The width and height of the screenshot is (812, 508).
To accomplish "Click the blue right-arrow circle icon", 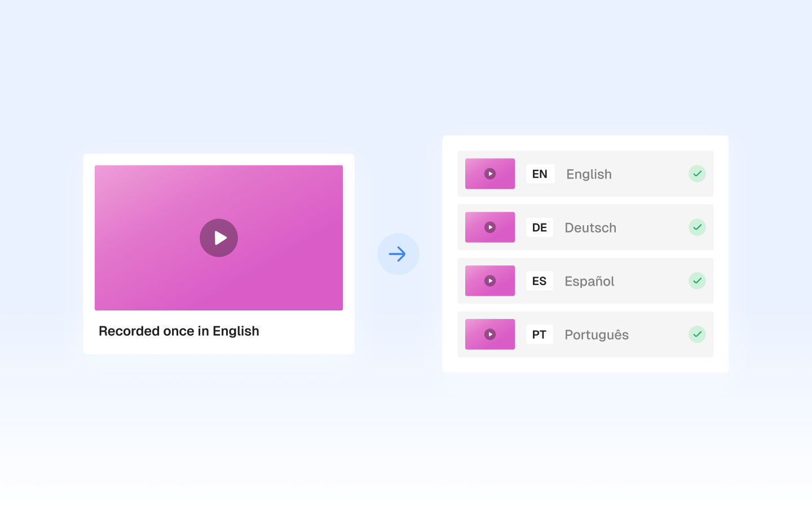I will (398, 254).
